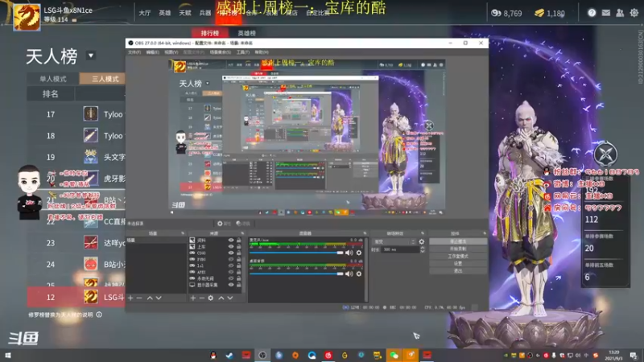Screen dimensions: 644x362
Task: Pop out the controls dock panel
Action: pyautogui.click(x=485, y=233)
